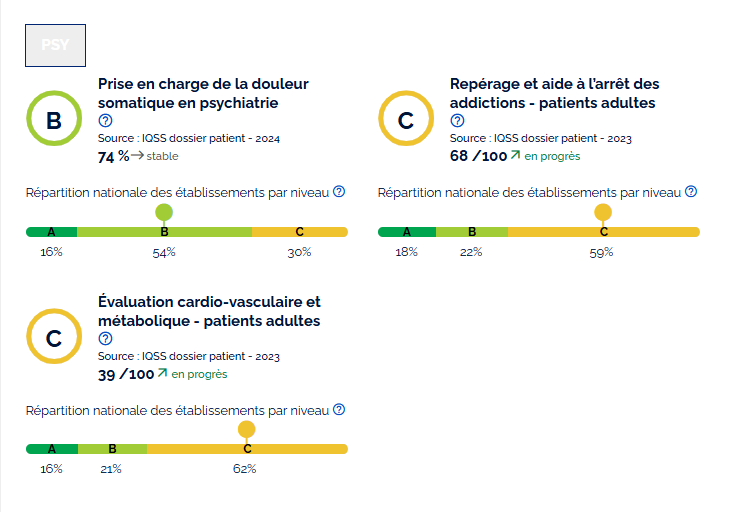
Task: Open help icon under douleur somatique title
Action: click(x=105, y=120)
